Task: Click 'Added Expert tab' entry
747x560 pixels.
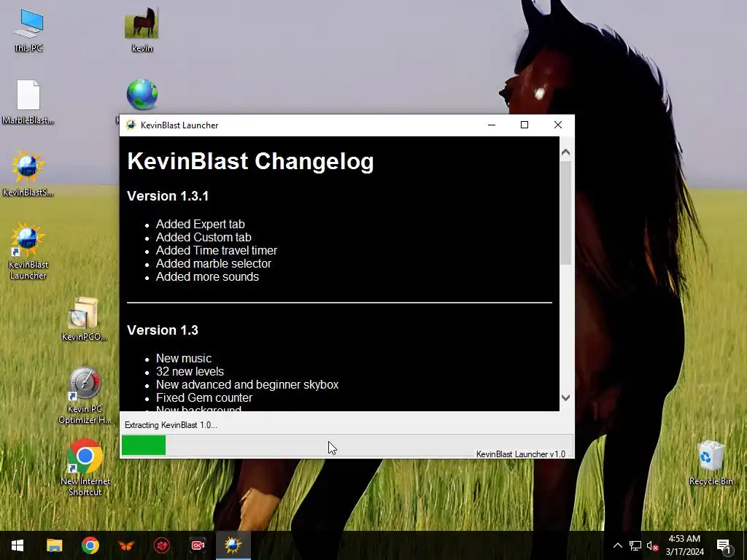Action: point(200,225)
